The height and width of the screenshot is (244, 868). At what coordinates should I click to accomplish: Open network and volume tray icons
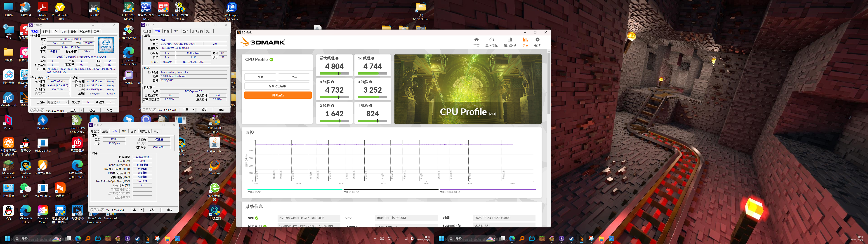coord(409,239)
